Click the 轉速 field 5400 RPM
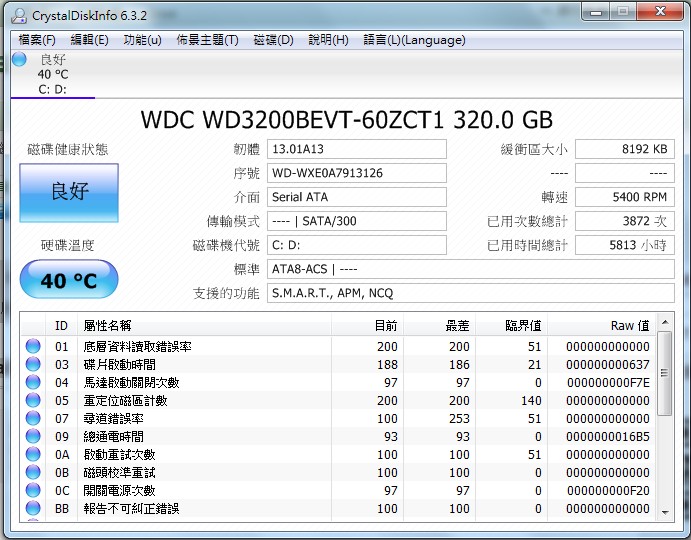691x540 pixels. click(x=624, y=197)
